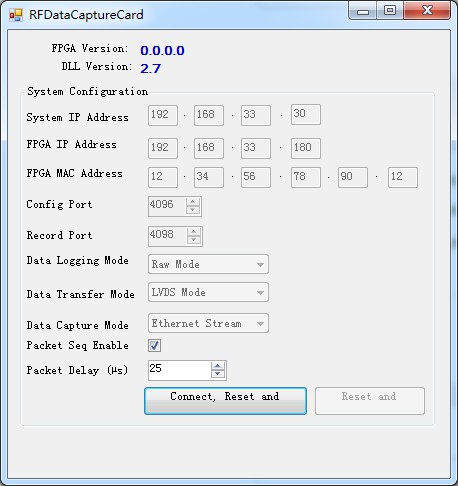The width and height of the screenshot is (458, 486).
Task: Click FPGA MAC Address field 90
Action: (353, 177)
